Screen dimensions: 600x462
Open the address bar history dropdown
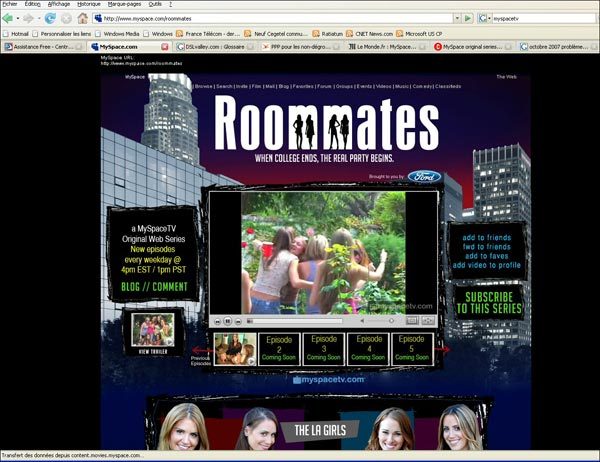coord(454,18)
